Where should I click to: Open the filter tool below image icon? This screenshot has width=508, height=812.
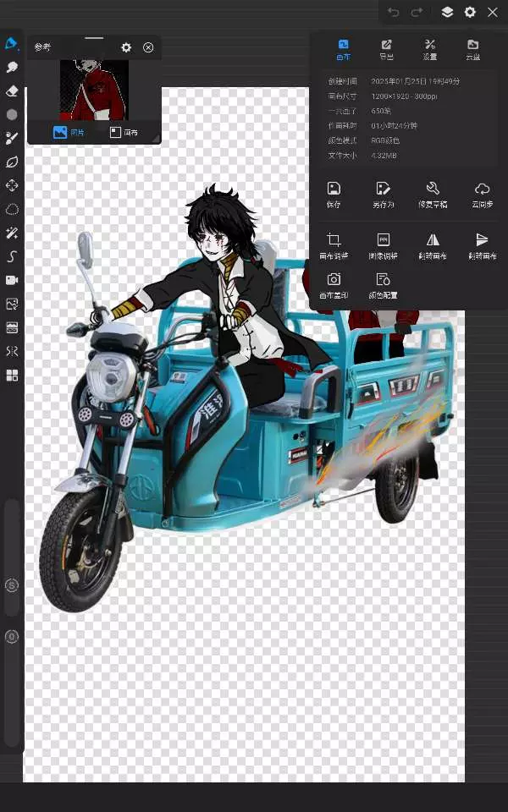click(x=11, y=327)
